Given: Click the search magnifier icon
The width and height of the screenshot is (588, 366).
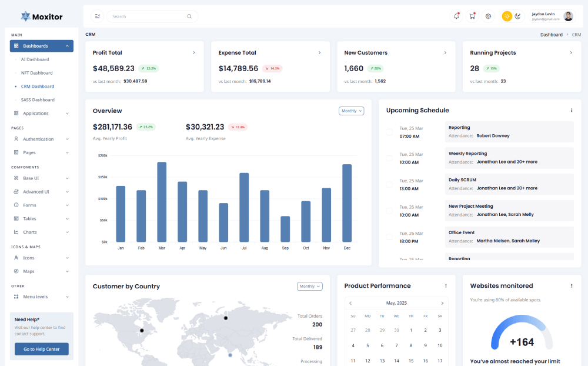Looking at the screenshot, I should [x=189, y=16].
